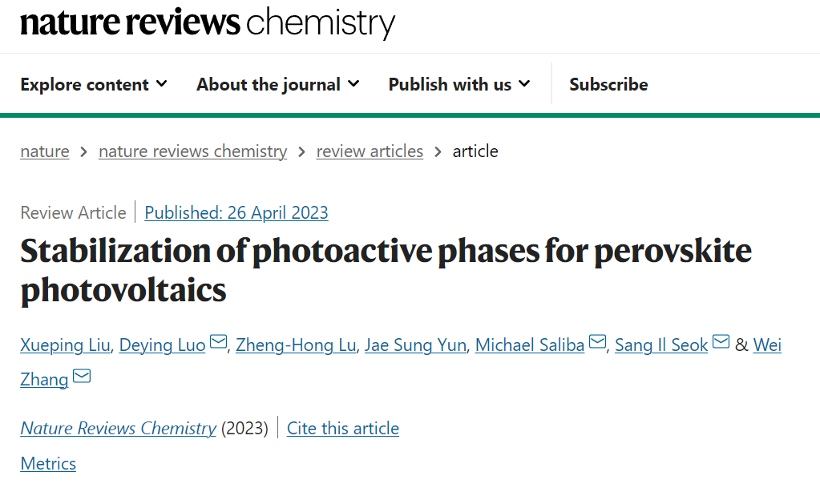
Task: Click the envelope icon beside Sang Il Seok
Action: pos(721,341)
